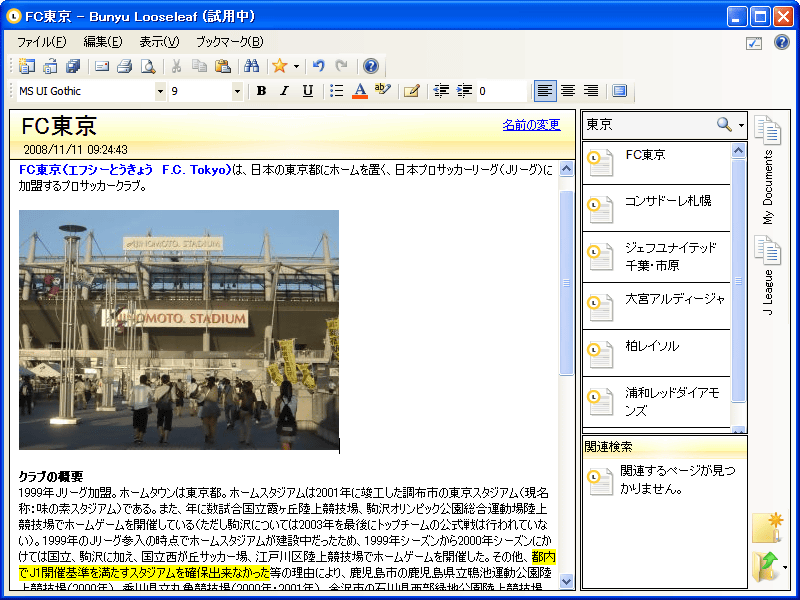Click the print icon
The height and width of the screenshot is (600, 800).
click(x=125, y=66)
